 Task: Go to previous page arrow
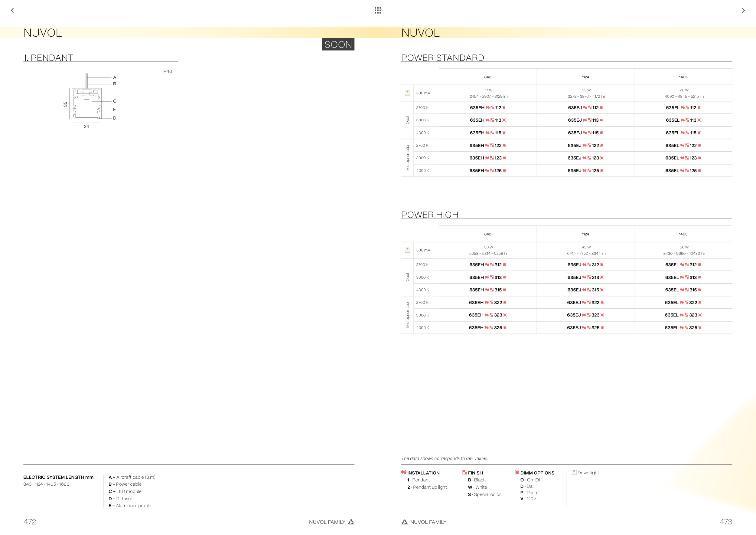click(x=12, y=11)
